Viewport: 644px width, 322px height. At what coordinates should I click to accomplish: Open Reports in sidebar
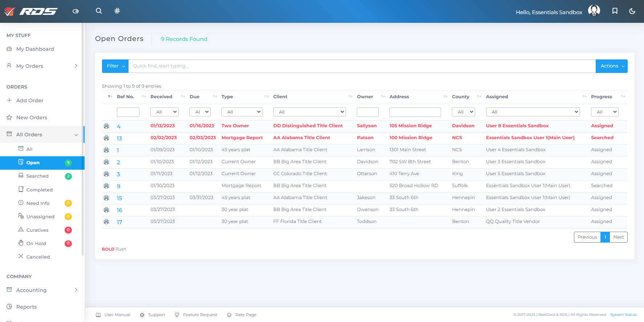pos(27,307)
